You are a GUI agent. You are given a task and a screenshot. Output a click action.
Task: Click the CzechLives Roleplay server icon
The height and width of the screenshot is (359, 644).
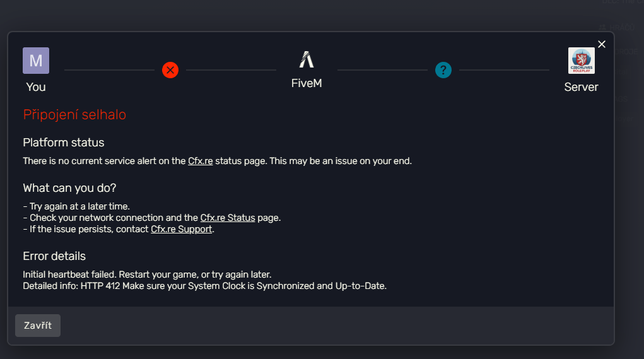tap(581, 61)
